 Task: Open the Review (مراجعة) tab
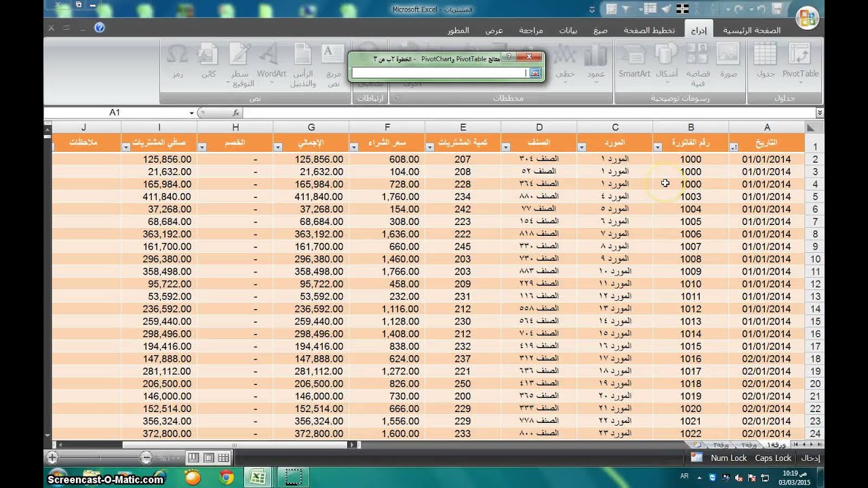(530, 30)
